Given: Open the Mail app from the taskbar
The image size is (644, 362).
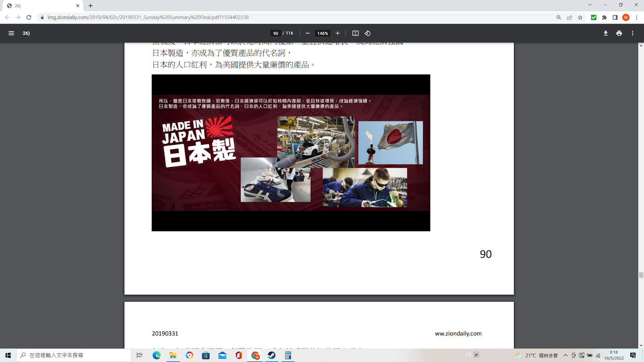Looking at the screenshot, I should click(x=222, y=355).
